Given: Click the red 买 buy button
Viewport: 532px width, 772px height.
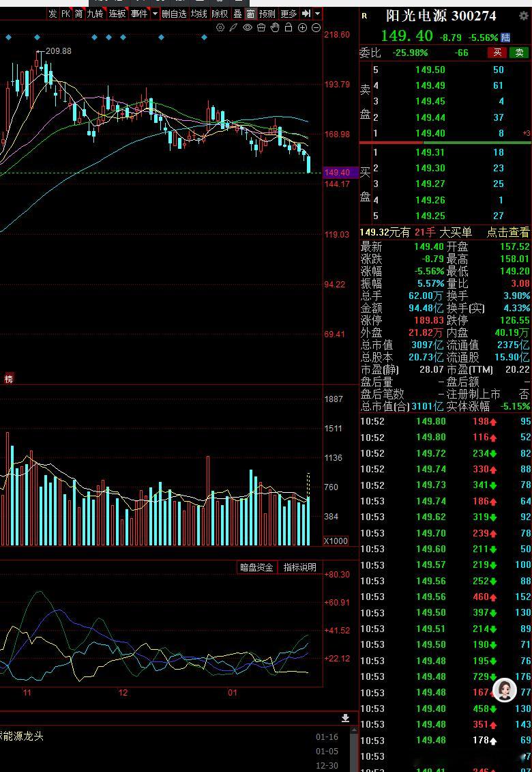Looking at the screenshot, I should pyautogui.click(x=497, y=53).
